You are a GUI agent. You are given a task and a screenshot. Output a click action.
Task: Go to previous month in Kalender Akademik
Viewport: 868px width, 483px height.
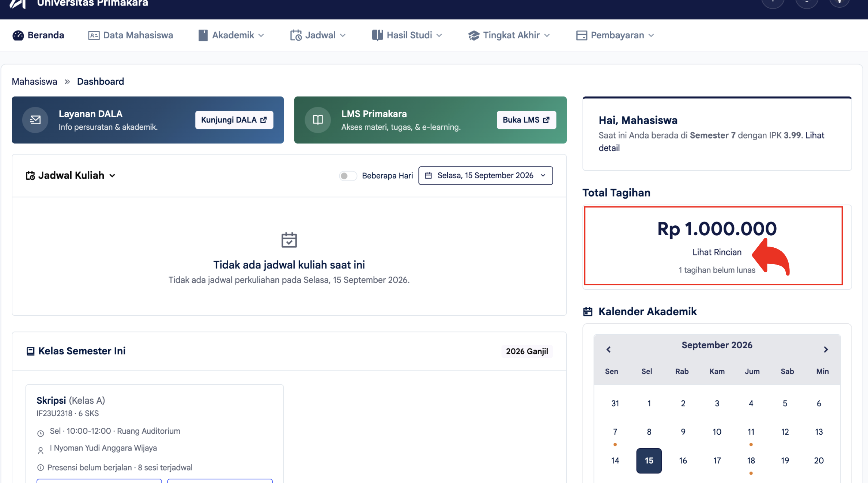[608, 350]
